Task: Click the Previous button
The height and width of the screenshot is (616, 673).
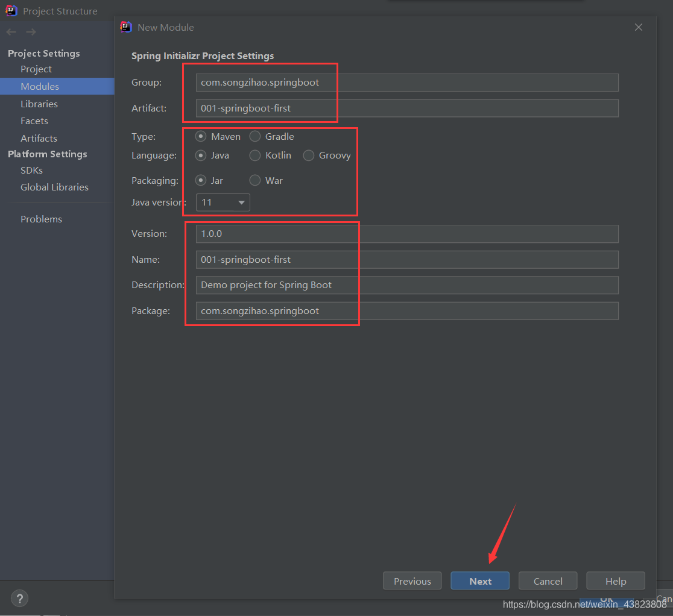Action: (x=412, y=581)
